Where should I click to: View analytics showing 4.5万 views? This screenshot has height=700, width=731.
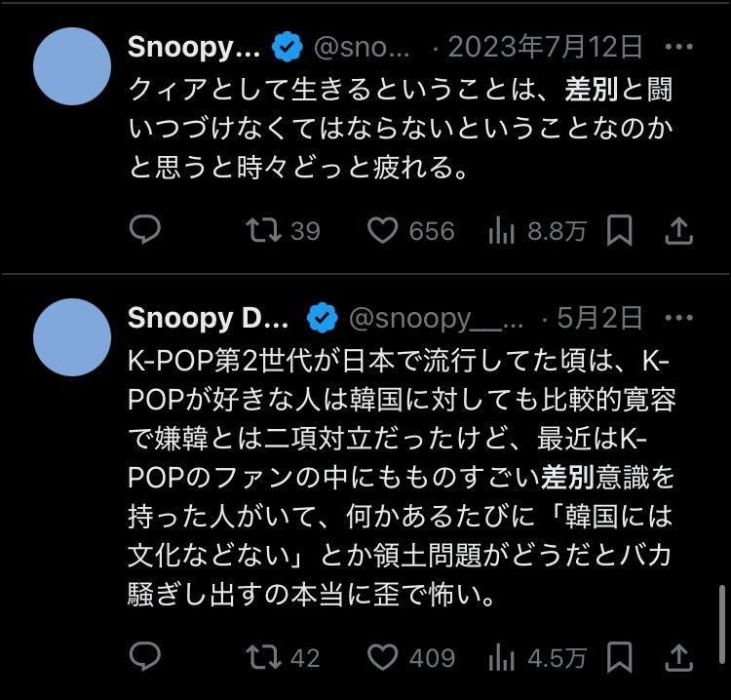tap(501, 657)
